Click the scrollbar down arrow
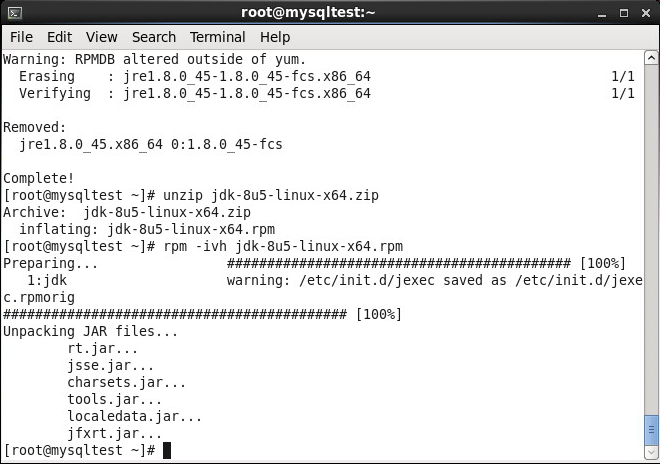 pos(651,453)
